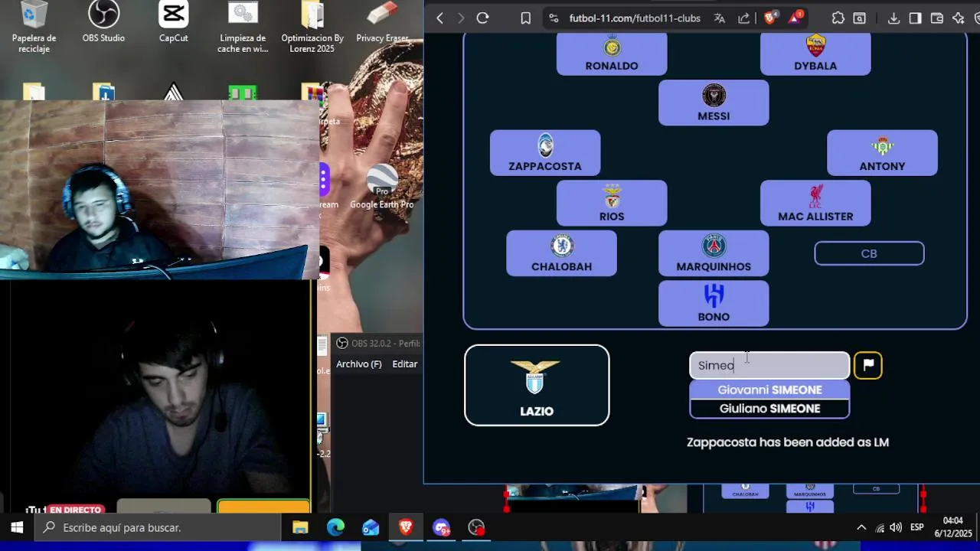Select Limpieza de cache desktop icon
The image size is (980, 551).
243,28
